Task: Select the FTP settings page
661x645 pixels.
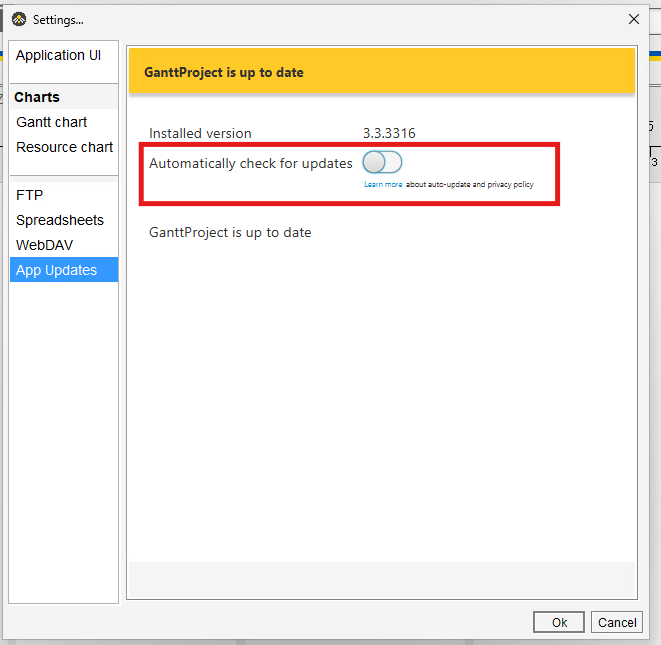Action: pos(30,195)
